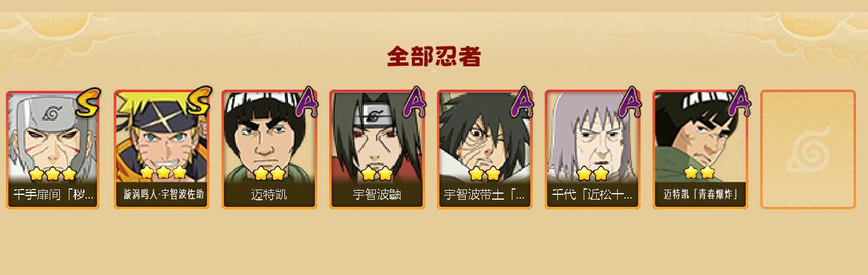Click the 宇智波鼬 name label
Viewport: 868px width, 275px height.
[377, 195]
